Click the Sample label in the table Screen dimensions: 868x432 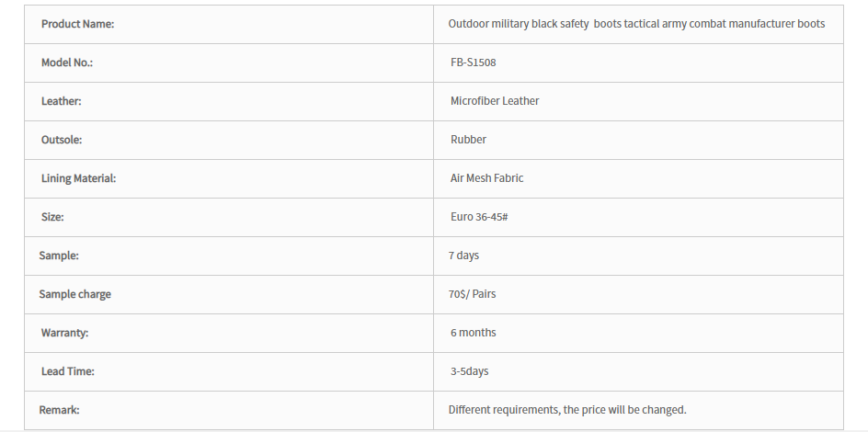click(x=59, y=256)
